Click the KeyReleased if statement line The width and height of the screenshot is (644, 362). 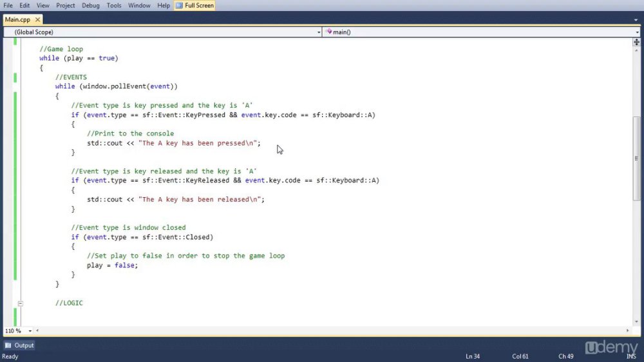click(225, 180)
